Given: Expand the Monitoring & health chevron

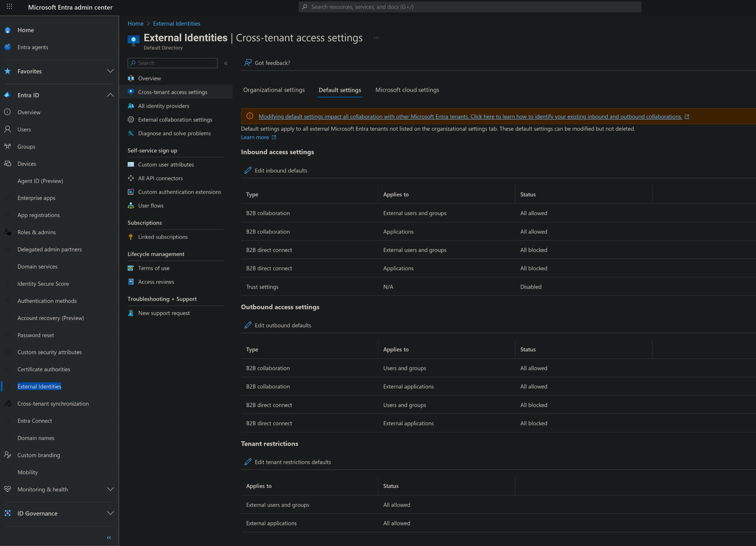Looking at the screenshot, I should point(110,489).
